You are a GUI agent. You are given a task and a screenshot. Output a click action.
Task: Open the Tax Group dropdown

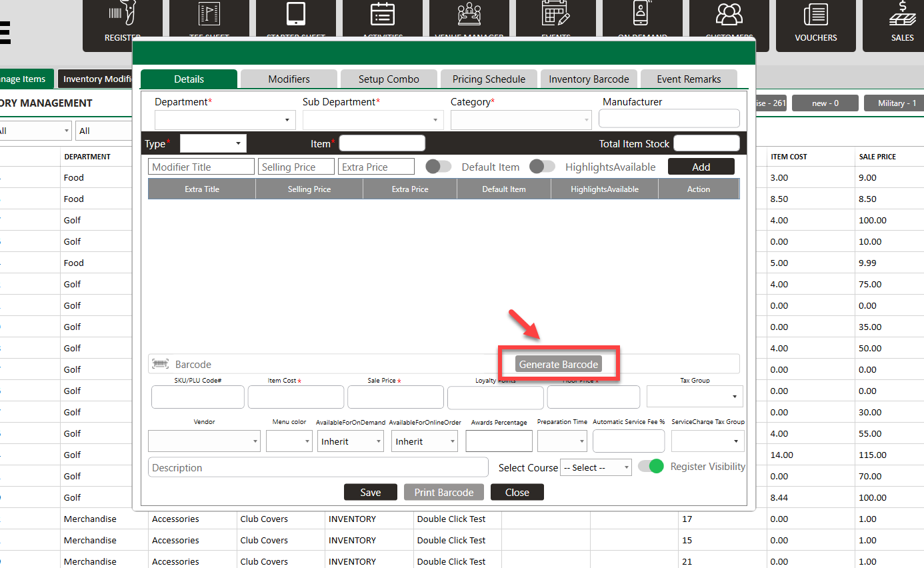(x=695, y=396)
